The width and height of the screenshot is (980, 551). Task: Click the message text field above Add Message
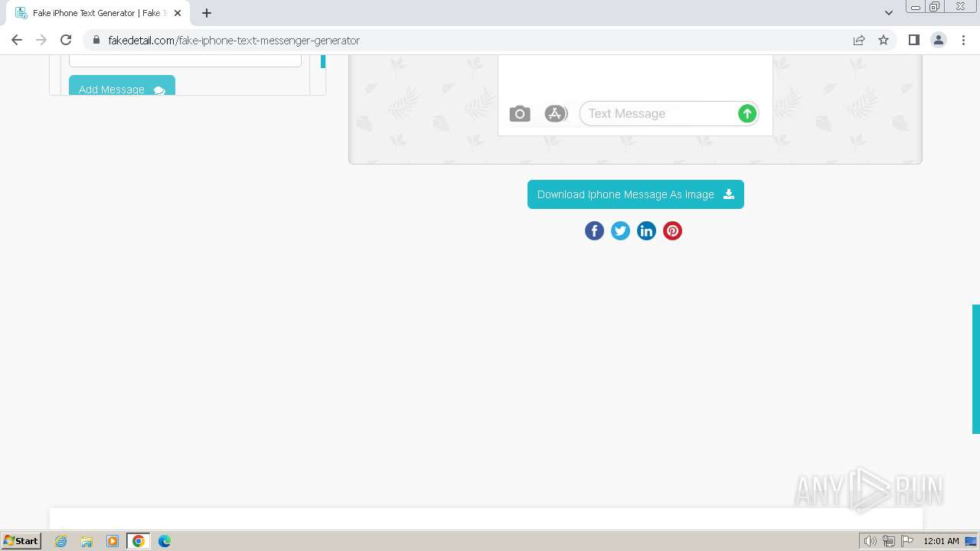click(x=185, y=60)
